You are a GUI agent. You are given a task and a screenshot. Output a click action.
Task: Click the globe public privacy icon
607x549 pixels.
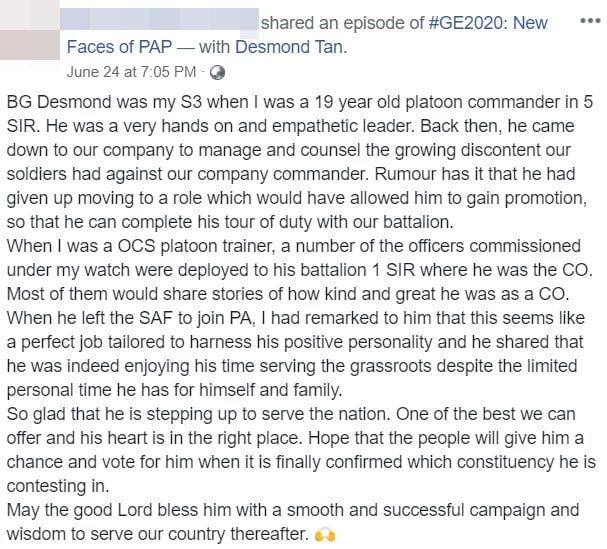point(217,72)
